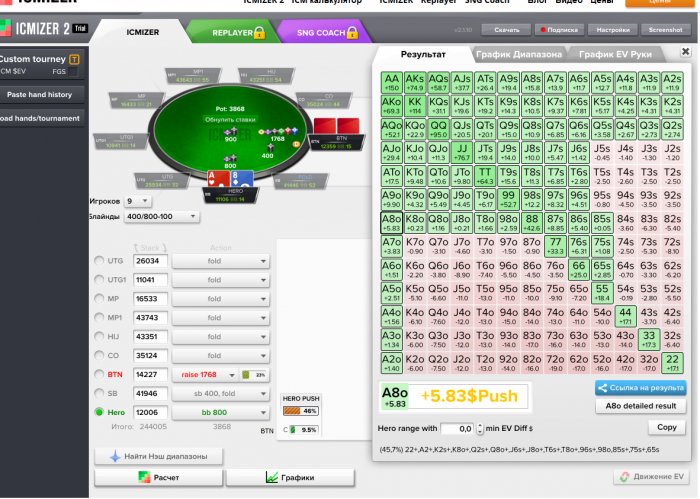Click the Copy range button

click(667, 427)
